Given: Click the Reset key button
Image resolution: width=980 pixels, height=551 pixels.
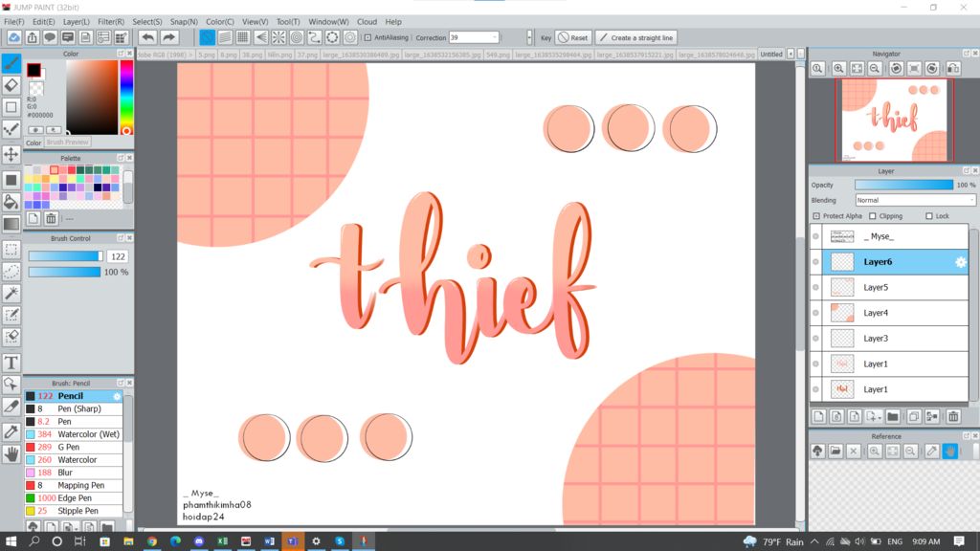Looking at the screenshot, I should point(573,37).
